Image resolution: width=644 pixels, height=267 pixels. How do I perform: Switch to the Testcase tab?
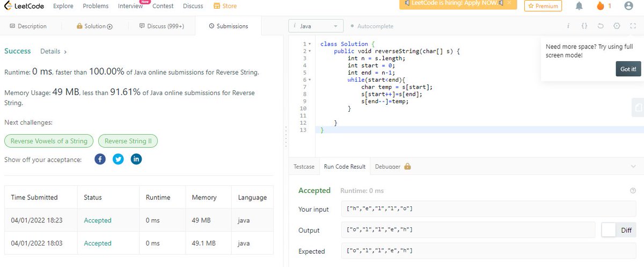304,167
